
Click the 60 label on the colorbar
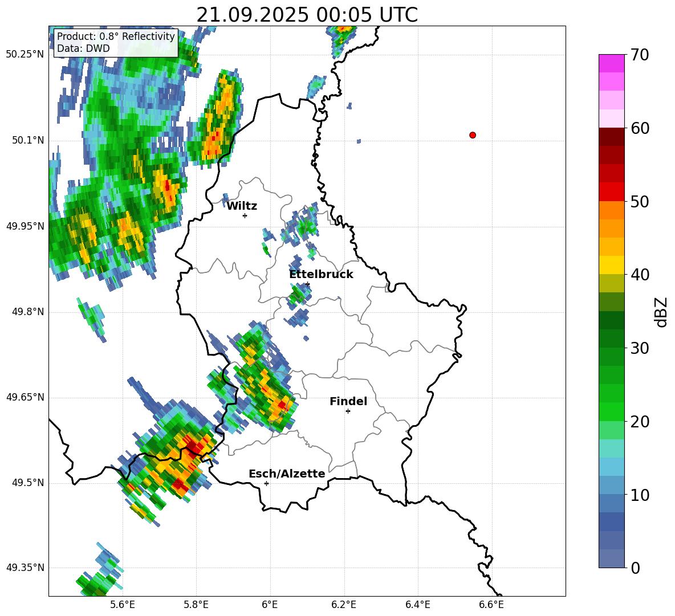pyautogui.click(x=640, y=128)
